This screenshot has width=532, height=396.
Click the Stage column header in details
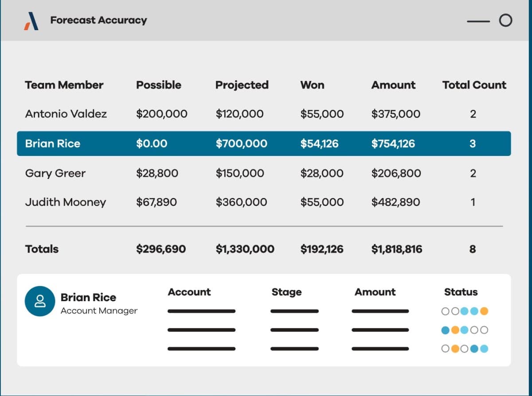click(x=286, y=292)
